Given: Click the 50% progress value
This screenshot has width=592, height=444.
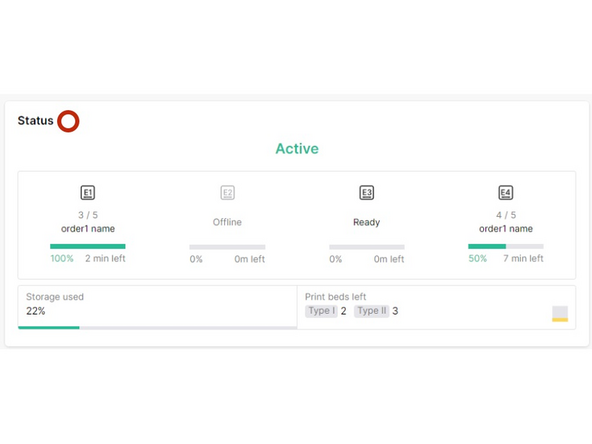Looking at the screenshot, I should click(x=478, y=259).
